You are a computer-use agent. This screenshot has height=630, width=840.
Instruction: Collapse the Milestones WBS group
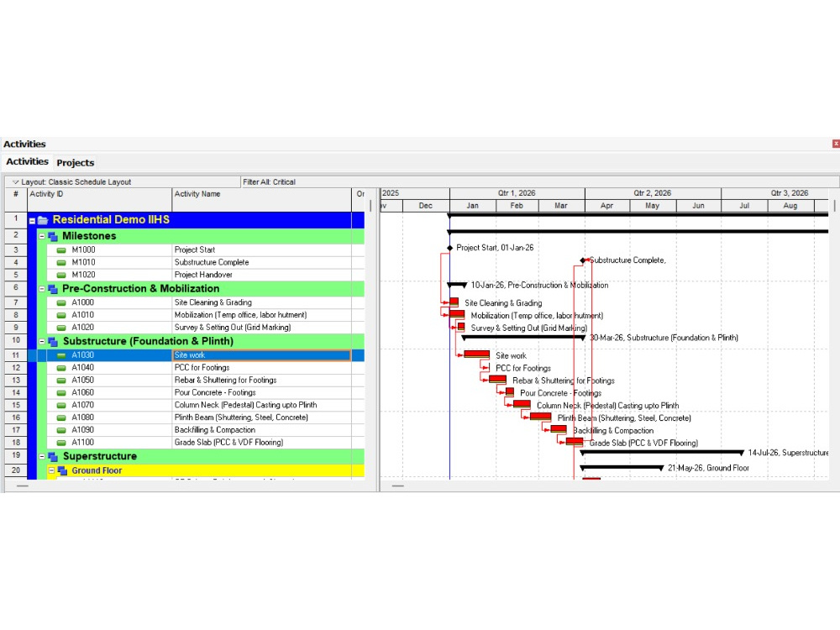42,236
